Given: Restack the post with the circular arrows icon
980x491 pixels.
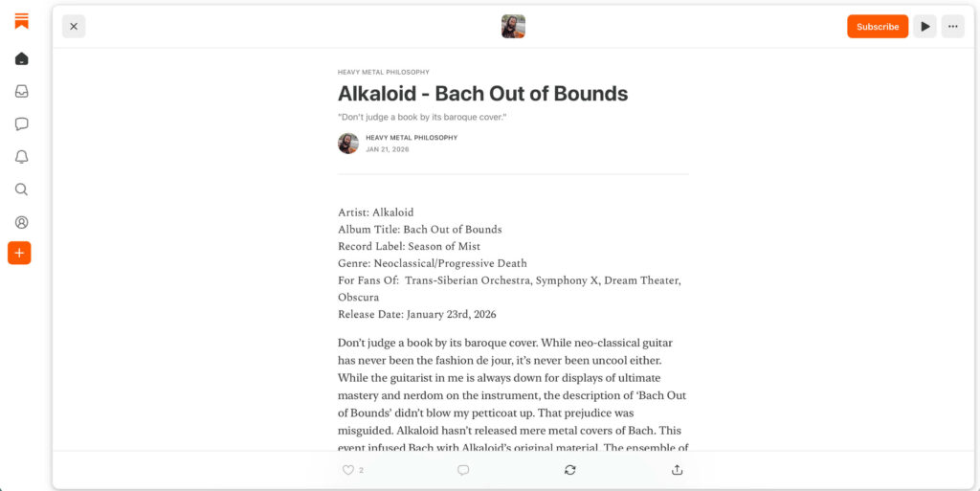Looking at the screenshot, I should (x=570, y=470).
